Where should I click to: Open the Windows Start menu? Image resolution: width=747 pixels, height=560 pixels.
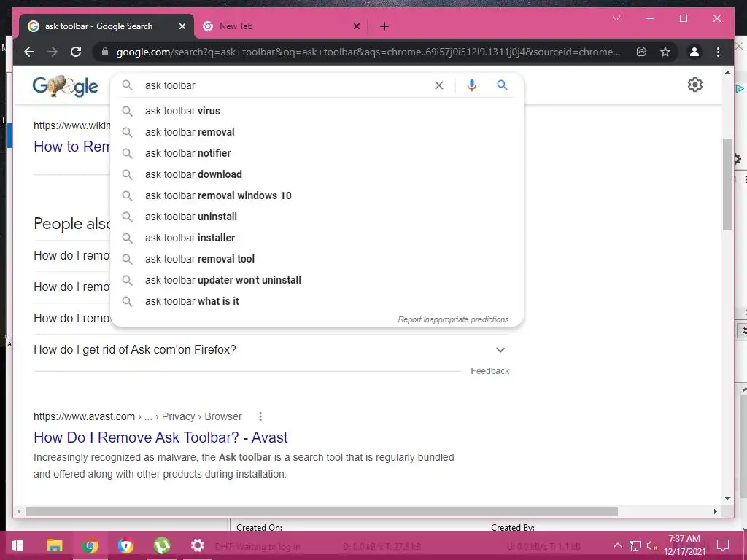18,545
